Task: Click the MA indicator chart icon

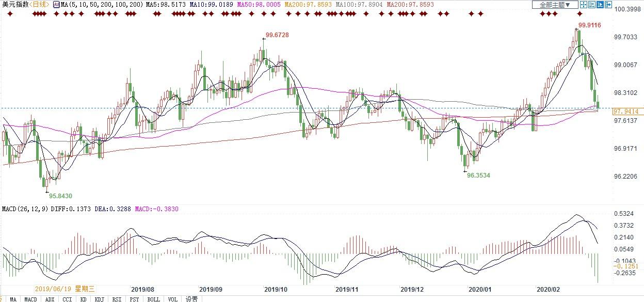Action: (x=56, y=5)
